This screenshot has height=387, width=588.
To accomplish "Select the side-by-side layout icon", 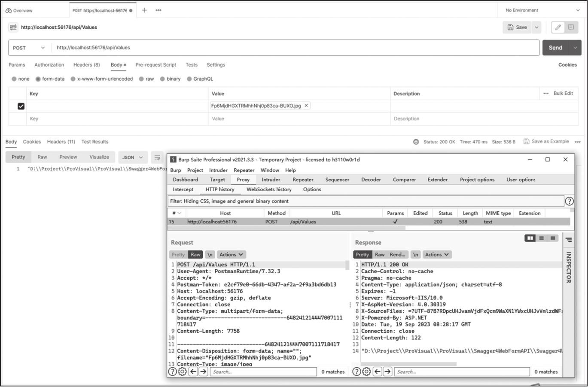I will [x=530, y=238].
